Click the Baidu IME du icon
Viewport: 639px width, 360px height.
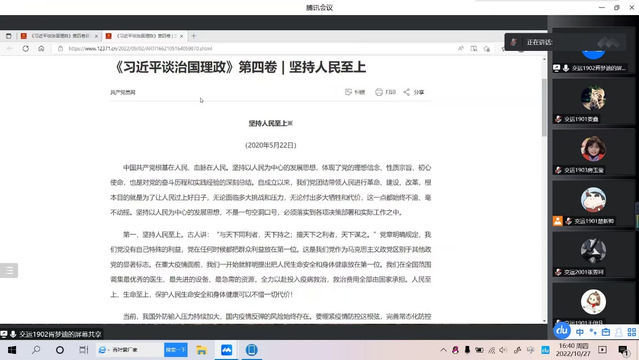click(x=562, y=331)
